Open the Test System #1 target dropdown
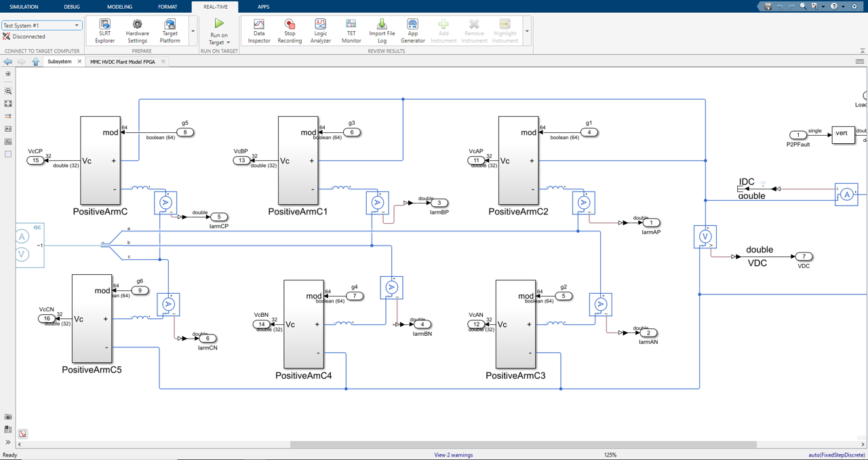 point(41,26)
